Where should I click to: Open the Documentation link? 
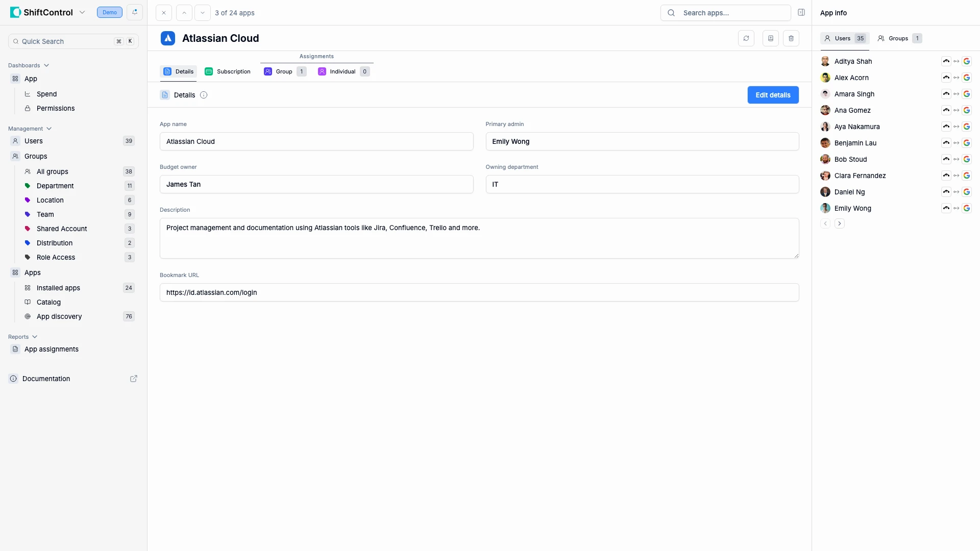[46, 379]
